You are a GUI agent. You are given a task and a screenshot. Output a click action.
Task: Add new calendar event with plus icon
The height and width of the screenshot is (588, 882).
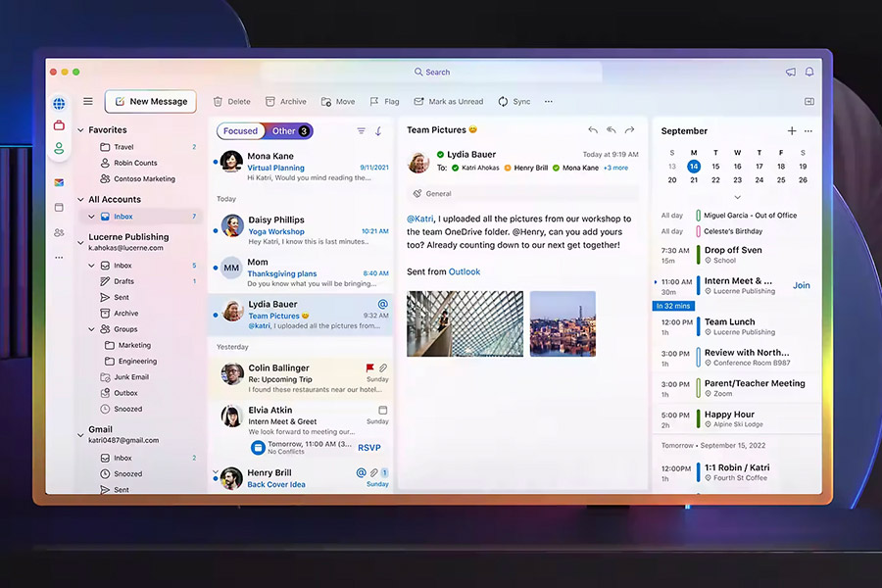(792, 131)
